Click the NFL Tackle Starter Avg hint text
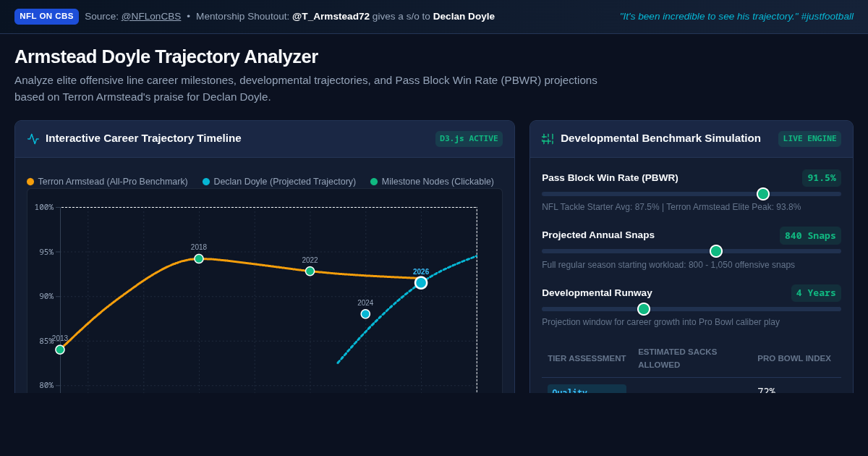 pos(671,207)
